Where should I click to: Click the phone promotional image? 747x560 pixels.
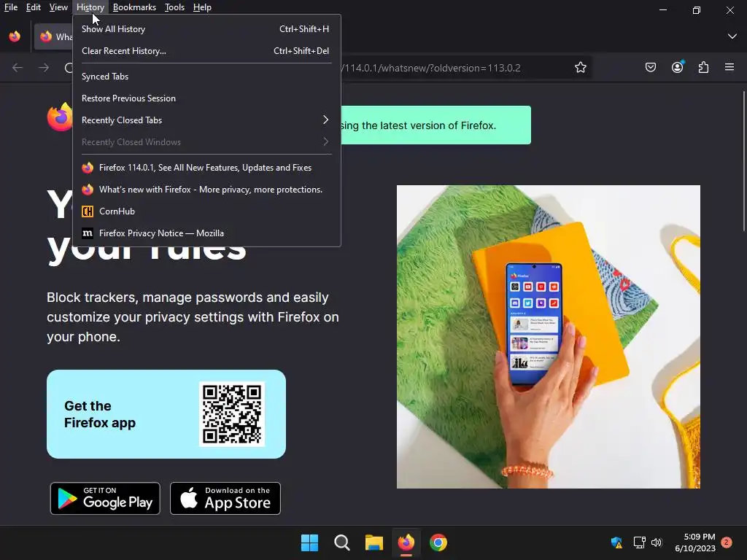[x=549, y=337]
